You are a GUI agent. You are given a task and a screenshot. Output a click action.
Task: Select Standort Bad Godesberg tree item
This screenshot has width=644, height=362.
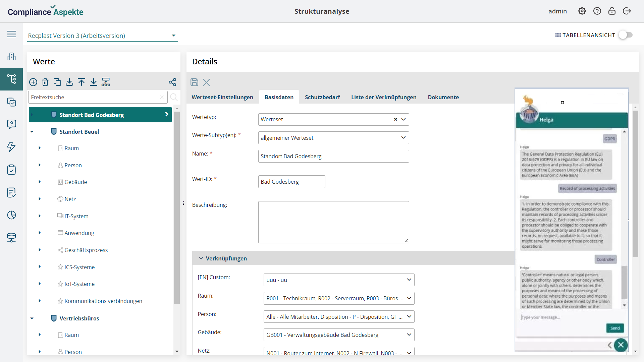tap(100, 115)
